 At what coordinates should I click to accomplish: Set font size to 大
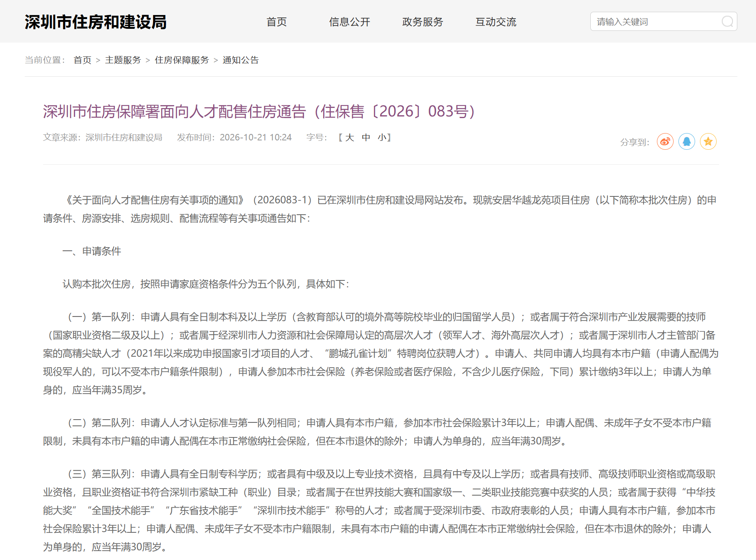tap(350, 138)
